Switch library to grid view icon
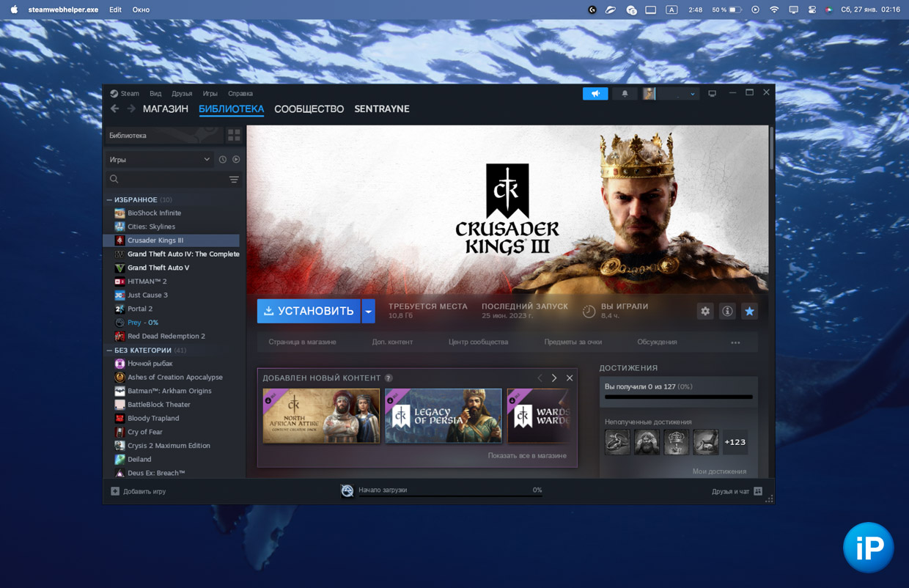909x588 pixels. tap(234, 136)
